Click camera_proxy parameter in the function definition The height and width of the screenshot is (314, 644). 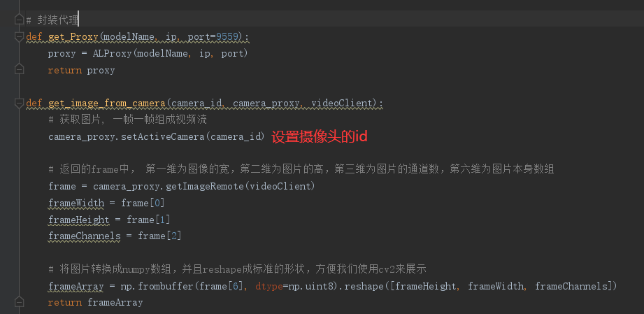pyautogui.click(x=266, y=104)
